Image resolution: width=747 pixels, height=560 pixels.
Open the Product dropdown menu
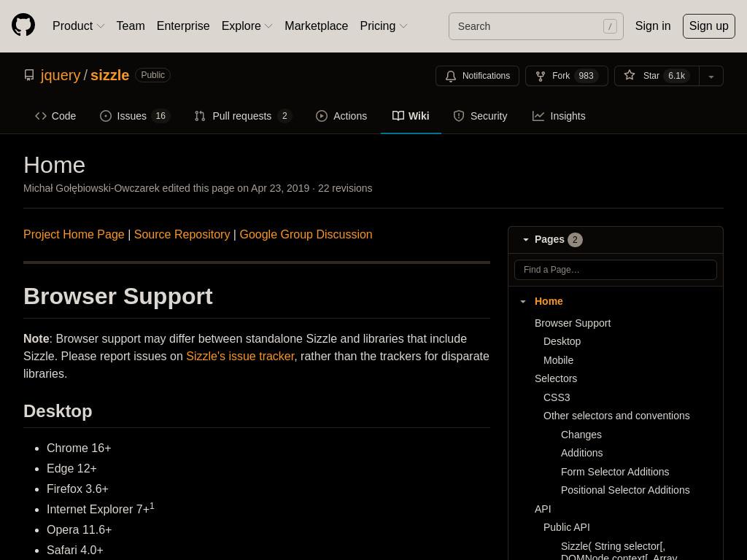point(78,26)
